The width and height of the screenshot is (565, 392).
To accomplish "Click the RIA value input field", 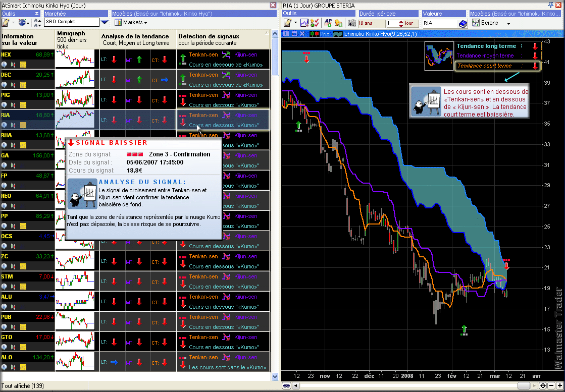I will click(x=440, y=23).
